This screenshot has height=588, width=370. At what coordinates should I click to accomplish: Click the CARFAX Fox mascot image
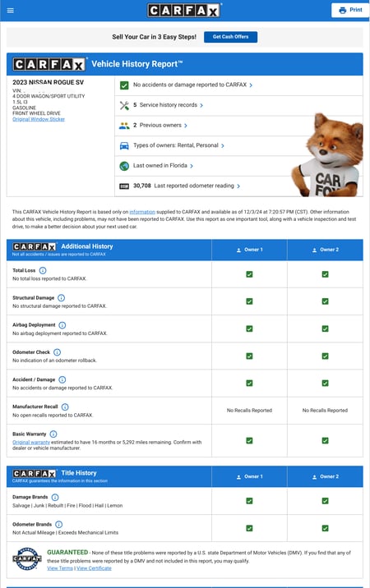pos(327,155)
